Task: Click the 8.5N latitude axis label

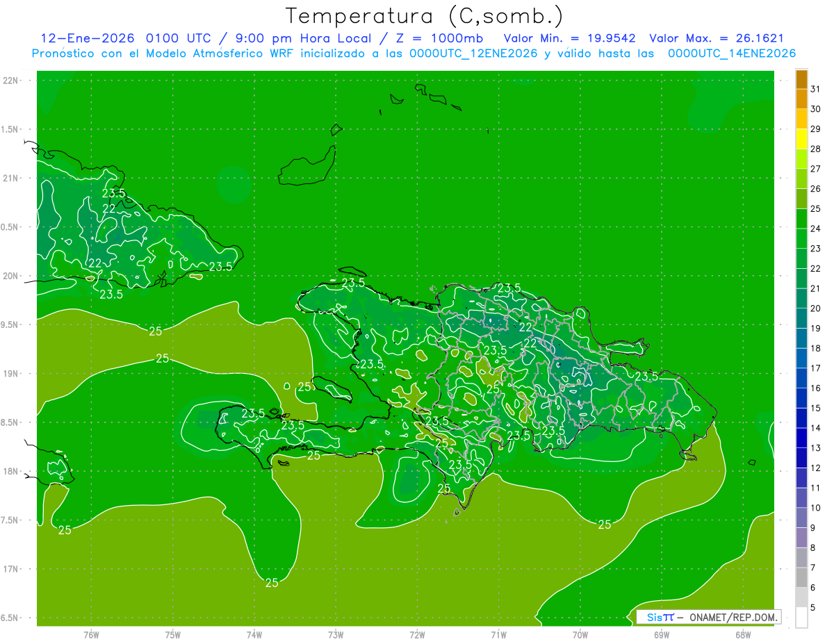Action: [x=10, y=422]
